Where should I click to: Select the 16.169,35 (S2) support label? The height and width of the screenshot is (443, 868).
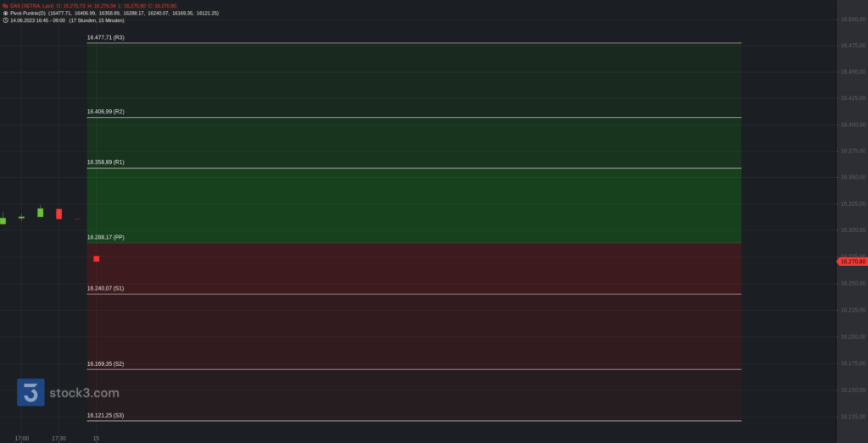106,364
